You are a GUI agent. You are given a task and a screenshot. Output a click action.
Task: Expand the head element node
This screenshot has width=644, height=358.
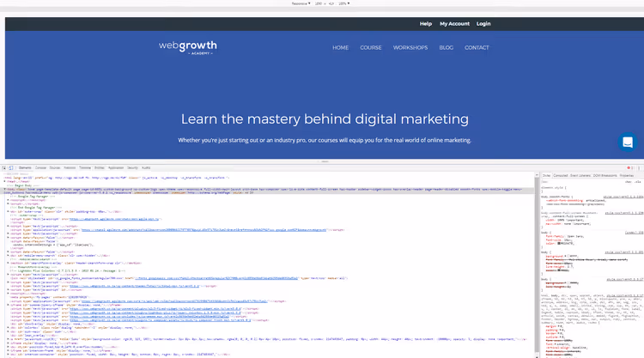(x=4, y=181)
